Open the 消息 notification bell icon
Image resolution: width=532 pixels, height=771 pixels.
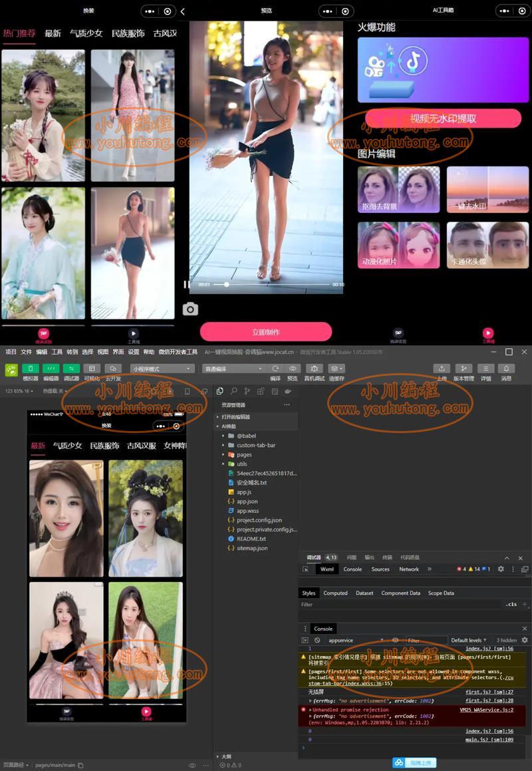(x=507, y=369)
